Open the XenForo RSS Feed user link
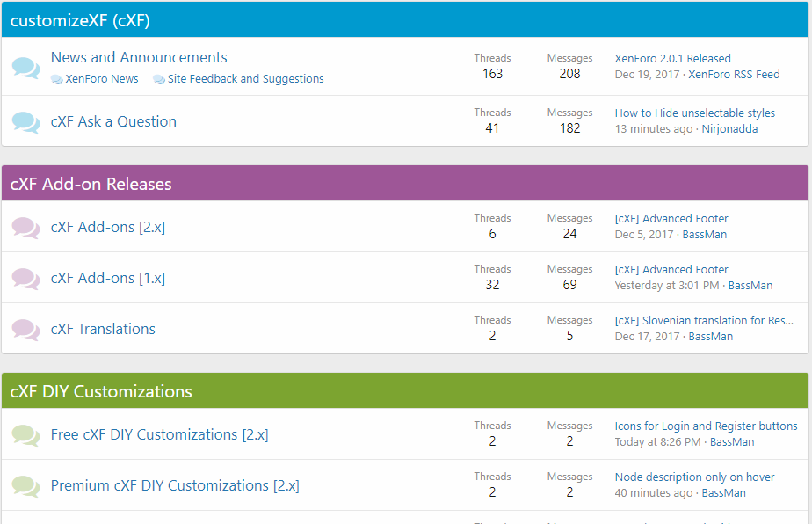Screen dimensions: 812x524 [734, 75]
